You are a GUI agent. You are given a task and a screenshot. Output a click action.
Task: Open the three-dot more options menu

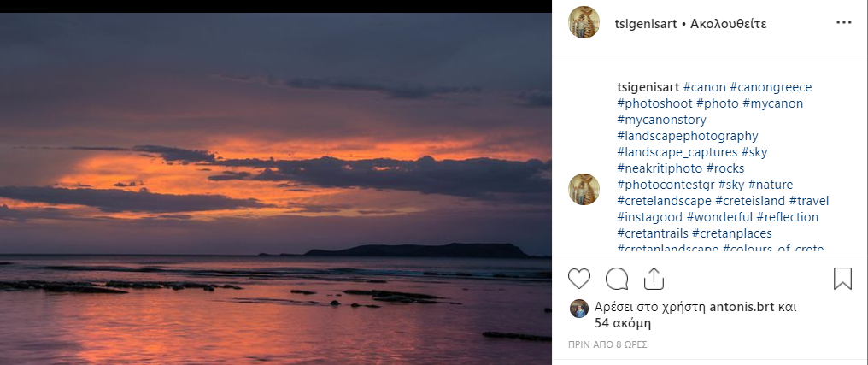coord(844,23)
